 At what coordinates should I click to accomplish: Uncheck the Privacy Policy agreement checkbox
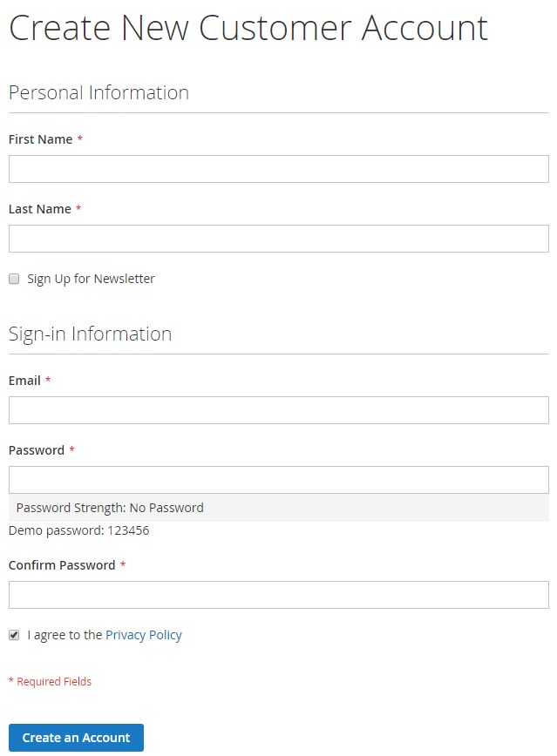(14, 635)
